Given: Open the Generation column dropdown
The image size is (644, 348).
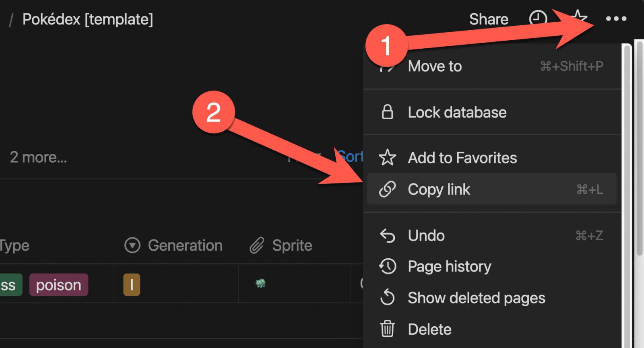Looking at the screenshot, I should (x=132, y=245).
